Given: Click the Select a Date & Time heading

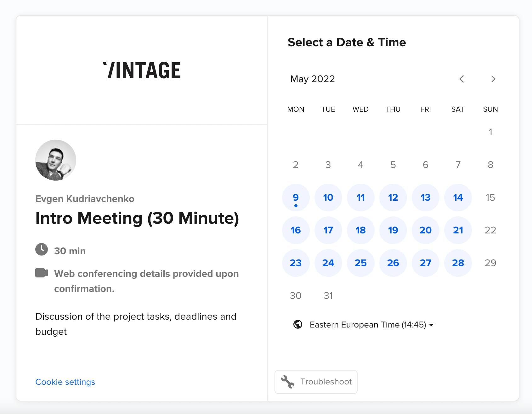Looking at the screenshot, I should (347, 42).
